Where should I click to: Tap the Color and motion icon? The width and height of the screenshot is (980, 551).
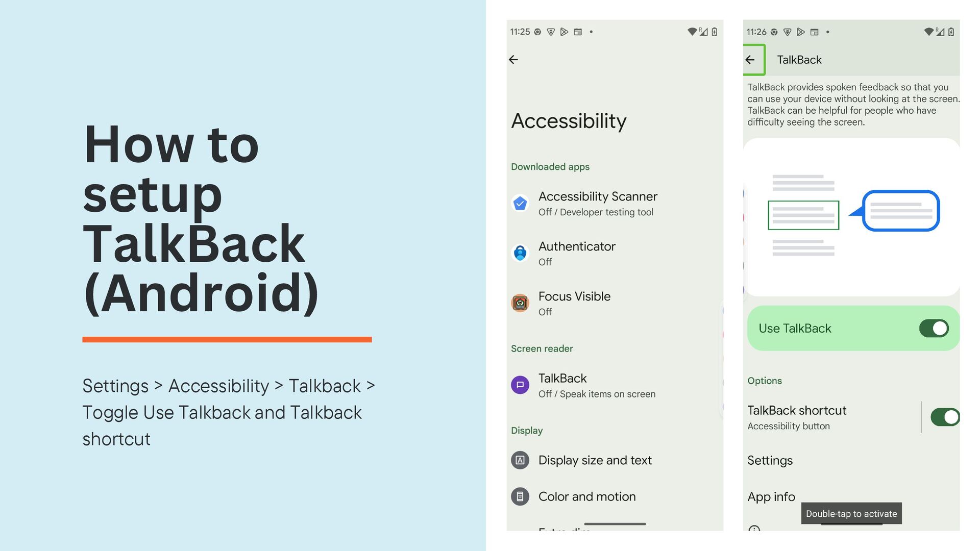[x=520, y=496]
